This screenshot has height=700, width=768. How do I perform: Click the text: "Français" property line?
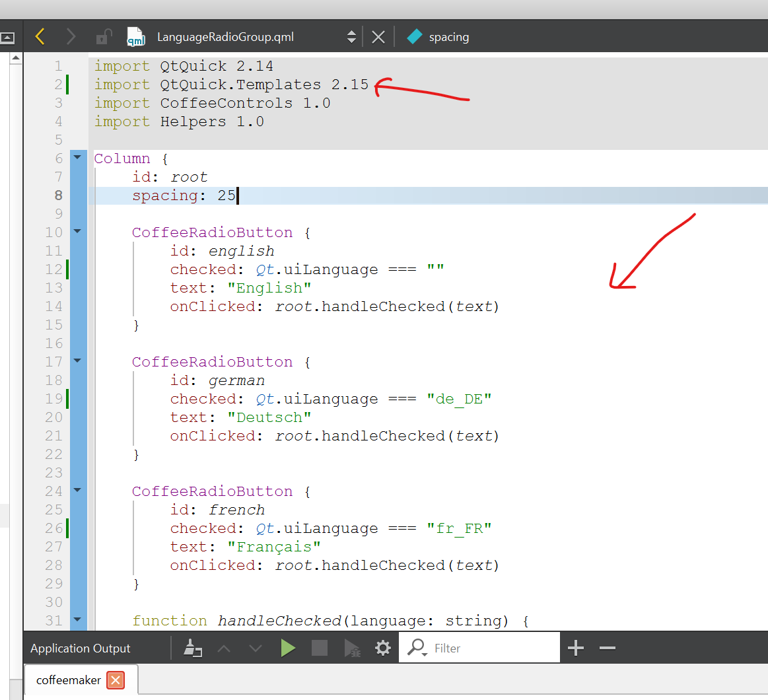click(x=246, y=547)
